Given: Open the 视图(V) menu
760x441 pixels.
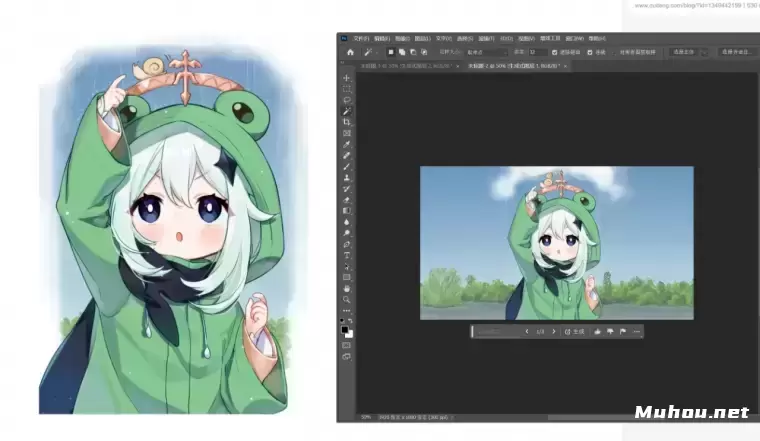Looking at the screenshot, I should click(526, 38).
